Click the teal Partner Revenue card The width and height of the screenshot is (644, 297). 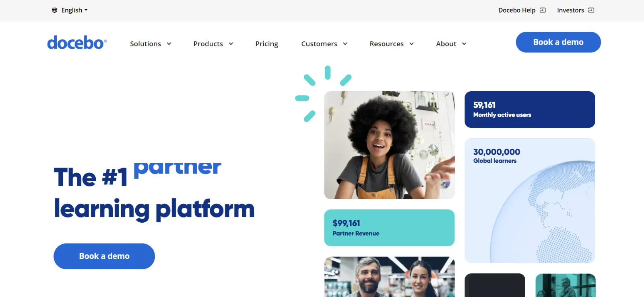389,227
